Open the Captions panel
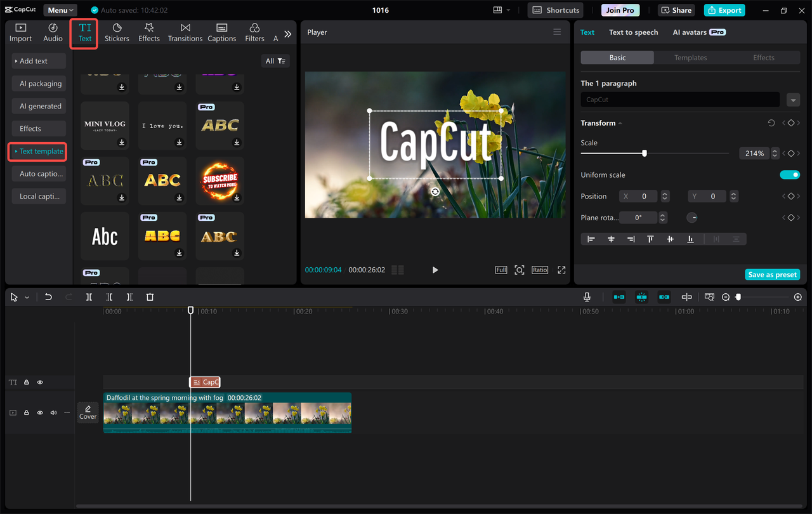The image size is (812, 514). pyautogui.click(x=221, y=32)
